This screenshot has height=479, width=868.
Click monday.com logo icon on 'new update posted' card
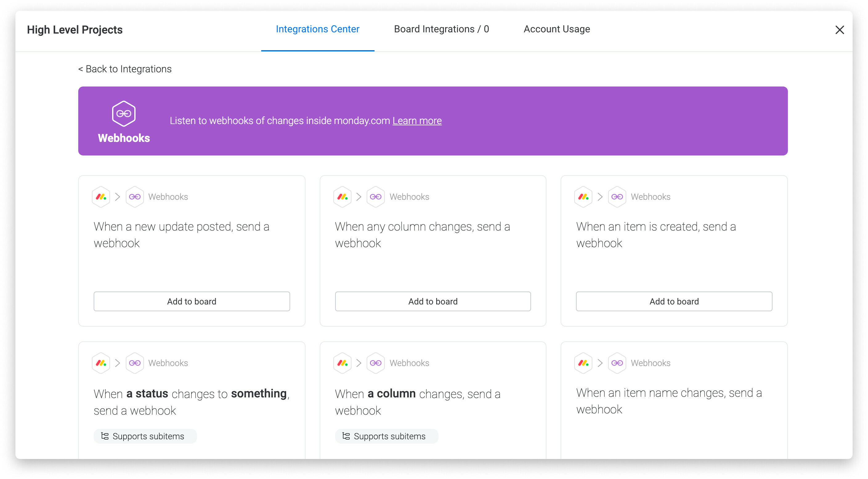pos(101,197)
